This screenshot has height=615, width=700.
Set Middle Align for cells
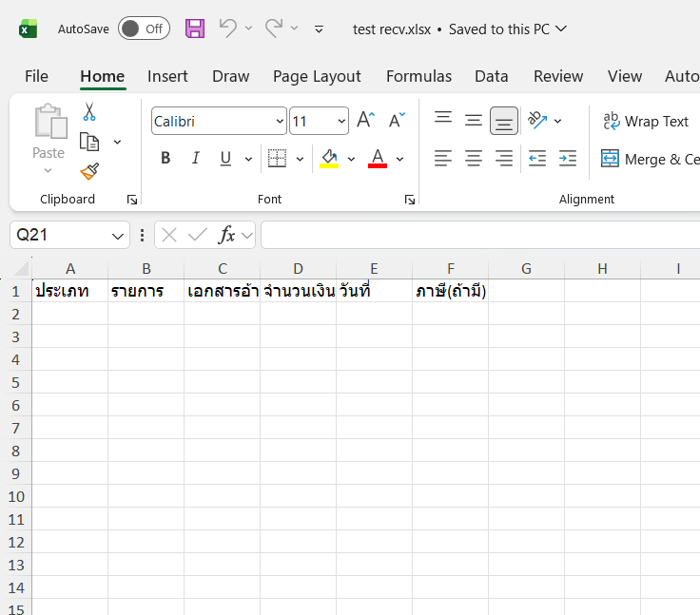tap(474, 120)
